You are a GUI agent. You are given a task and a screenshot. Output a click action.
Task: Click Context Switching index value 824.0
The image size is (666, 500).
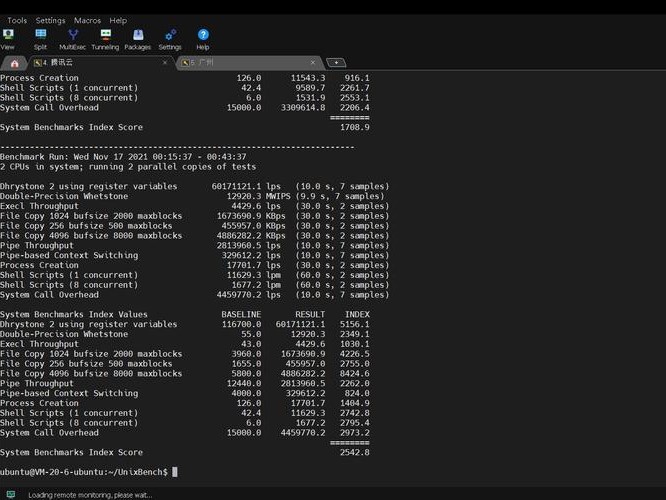tap(357, 393)
